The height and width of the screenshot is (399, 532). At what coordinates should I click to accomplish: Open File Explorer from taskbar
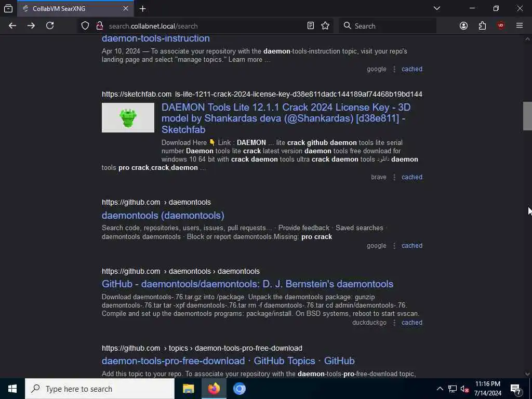point(188,389)
